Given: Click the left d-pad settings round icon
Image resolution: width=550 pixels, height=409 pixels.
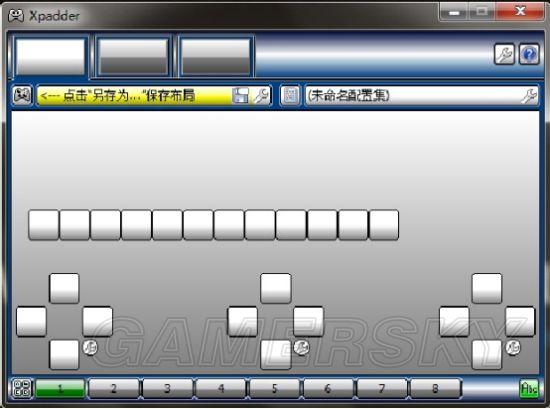Looking at the screenshot, I should 90,347.
